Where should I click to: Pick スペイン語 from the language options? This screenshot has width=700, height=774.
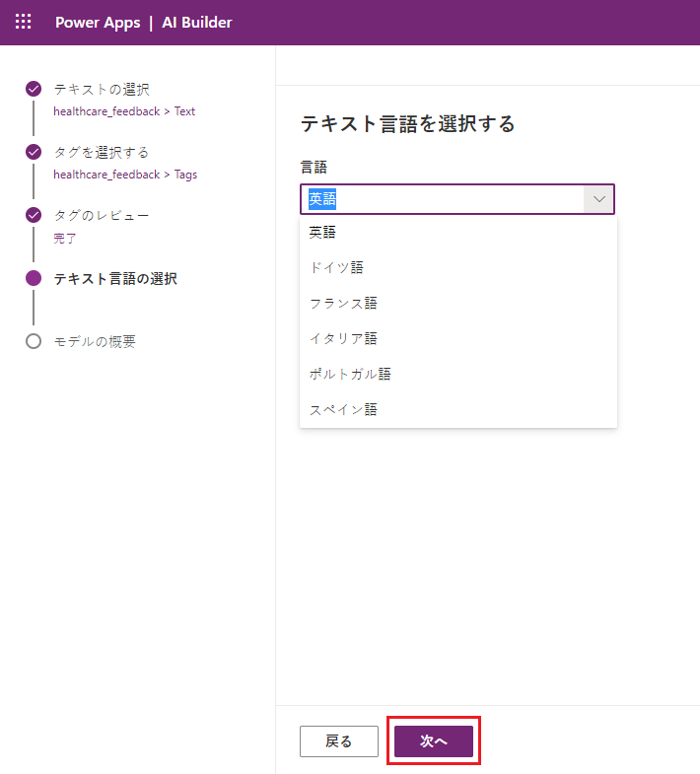click(343, 410)
